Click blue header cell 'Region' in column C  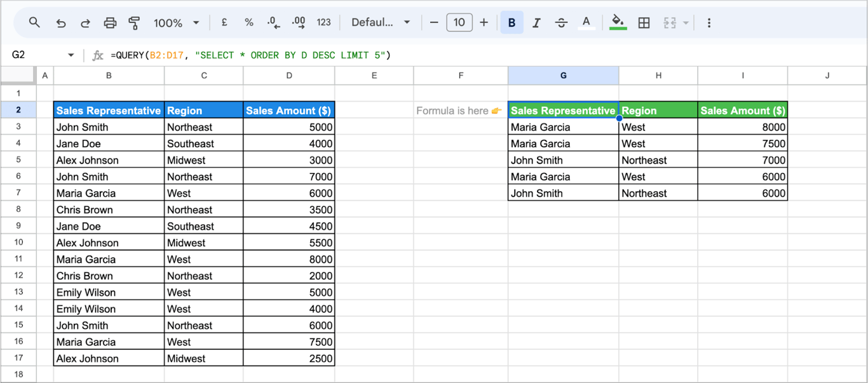[203, 110]
